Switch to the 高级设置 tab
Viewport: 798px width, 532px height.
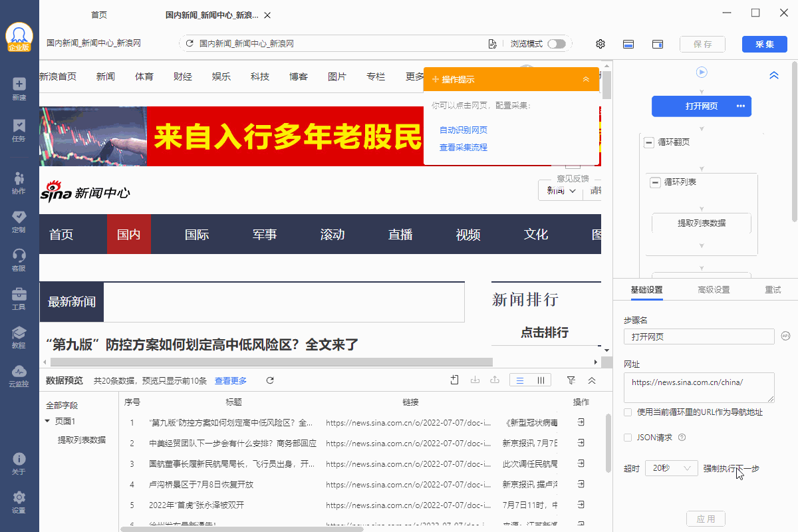[x=714, y=290]
